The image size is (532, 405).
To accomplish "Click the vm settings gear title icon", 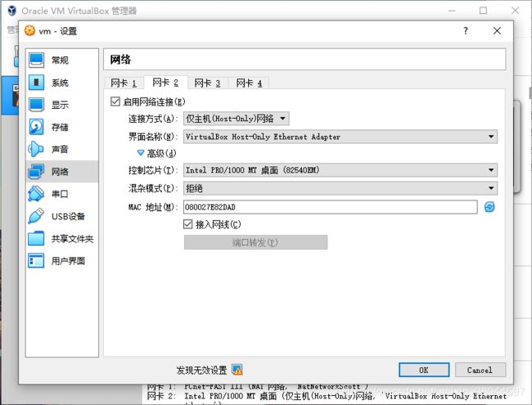I will [29, 30].
